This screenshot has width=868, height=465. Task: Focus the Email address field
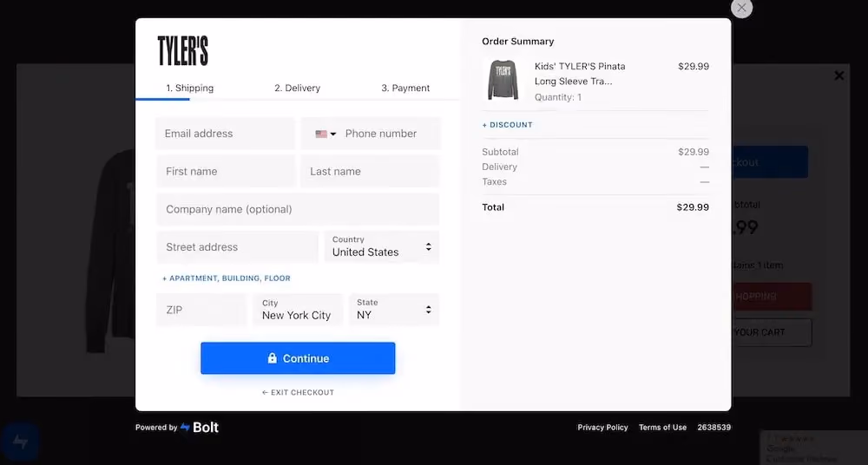(226, 134)
